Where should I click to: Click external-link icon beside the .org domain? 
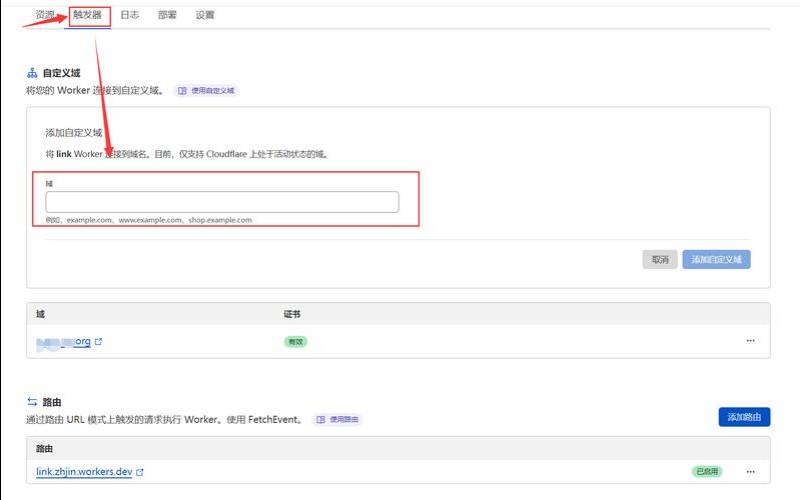point(98,342)
